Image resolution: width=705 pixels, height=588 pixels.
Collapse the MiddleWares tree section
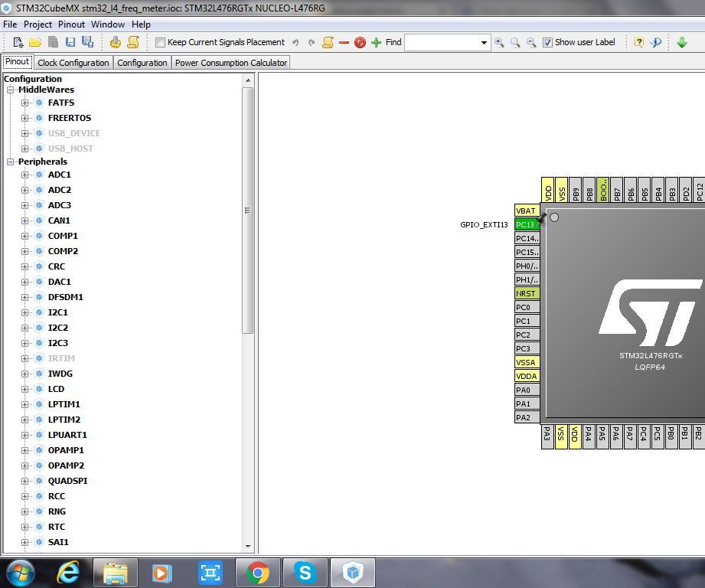pyautogui.click(x=10, y=90)
